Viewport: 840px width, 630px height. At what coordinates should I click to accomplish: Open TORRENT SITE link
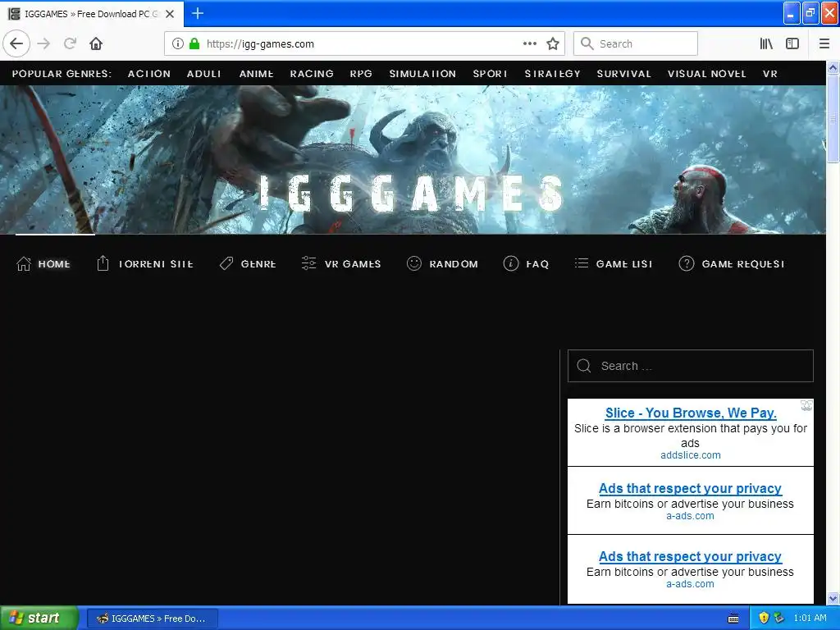(x=156, y=264)
